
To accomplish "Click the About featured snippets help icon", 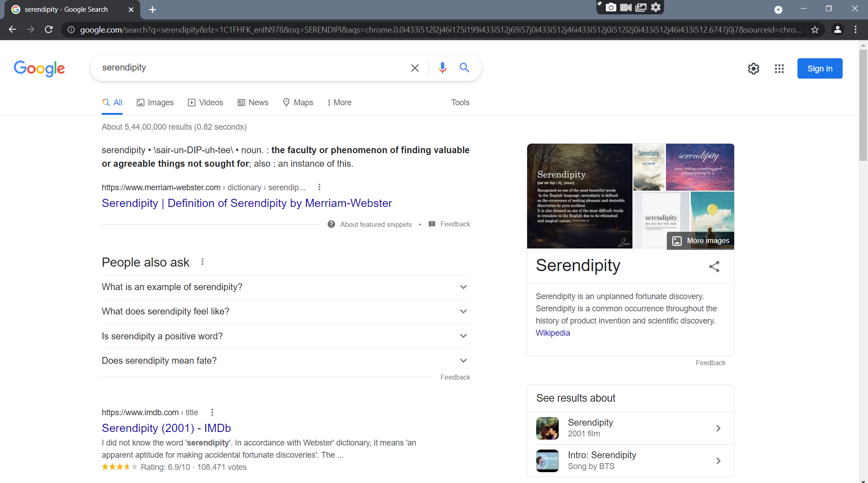I will point(331,224).
